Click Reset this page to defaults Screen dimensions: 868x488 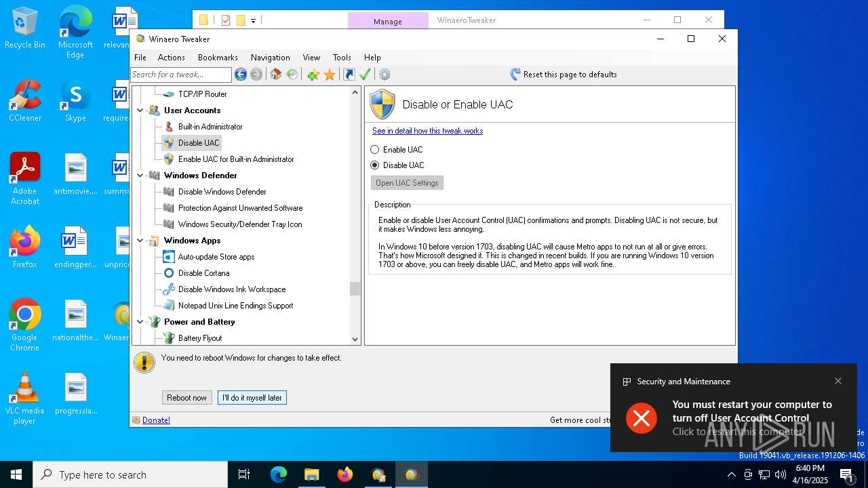point(564,75)
